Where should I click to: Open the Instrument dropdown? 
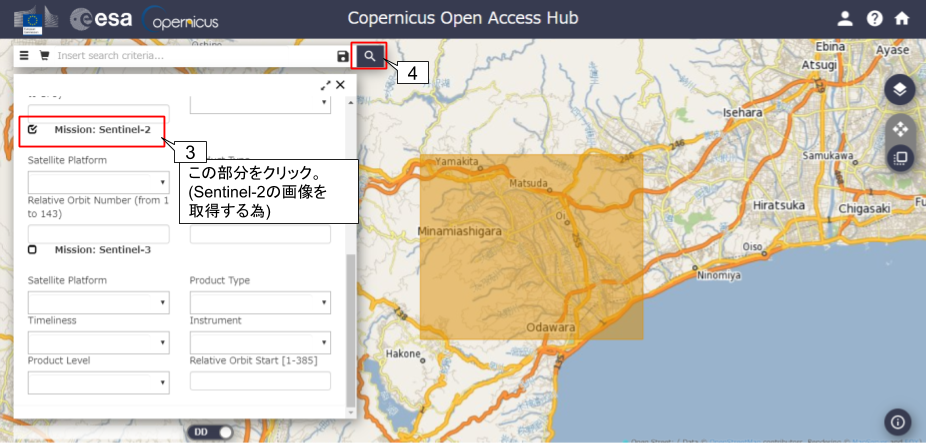(260, 342)
